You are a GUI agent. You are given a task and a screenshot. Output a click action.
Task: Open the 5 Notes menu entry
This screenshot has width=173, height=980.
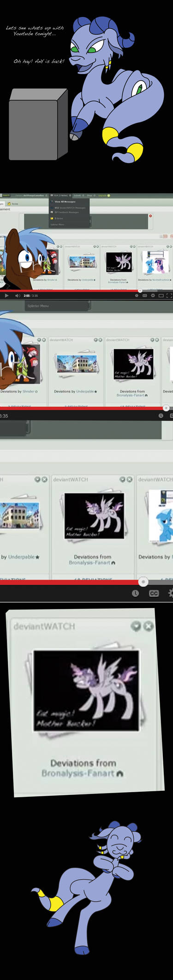tap(59, 218)
